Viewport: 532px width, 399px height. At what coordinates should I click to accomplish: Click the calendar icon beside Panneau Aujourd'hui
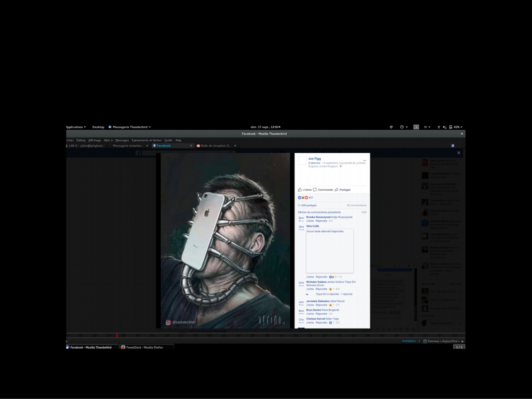click(425, 341)
